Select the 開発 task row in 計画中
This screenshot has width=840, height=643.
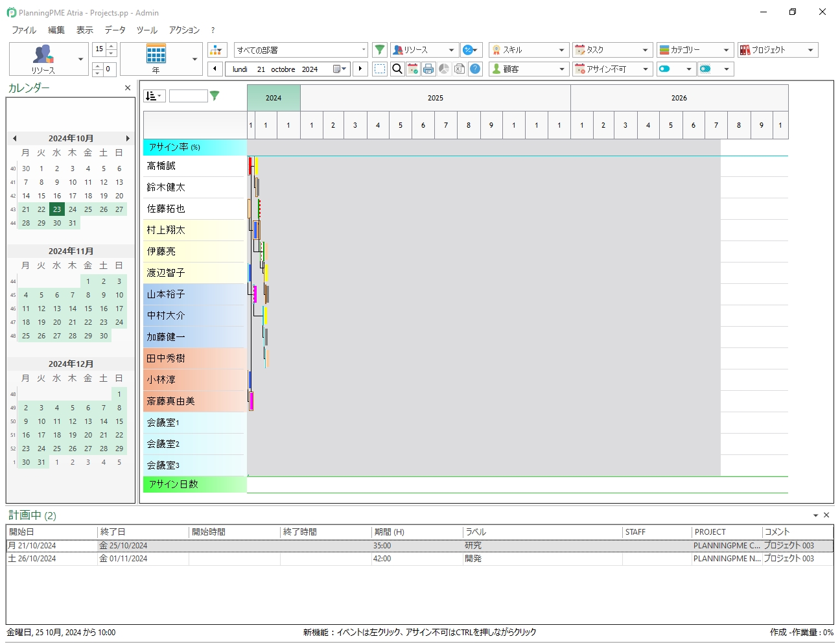(x=420, y=559)
